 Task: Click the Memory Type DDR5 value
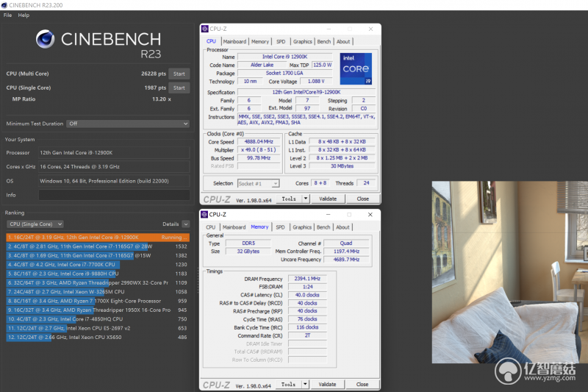click(x=248, y=243)
